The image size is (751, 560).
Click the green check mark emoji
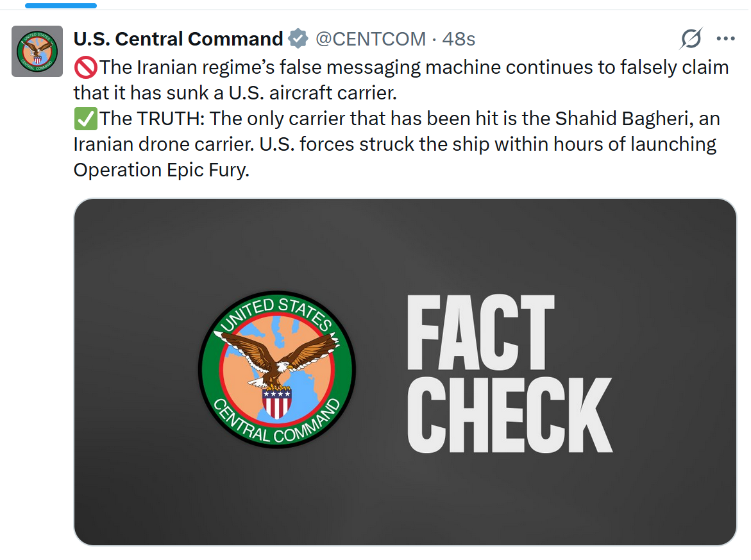85,119
